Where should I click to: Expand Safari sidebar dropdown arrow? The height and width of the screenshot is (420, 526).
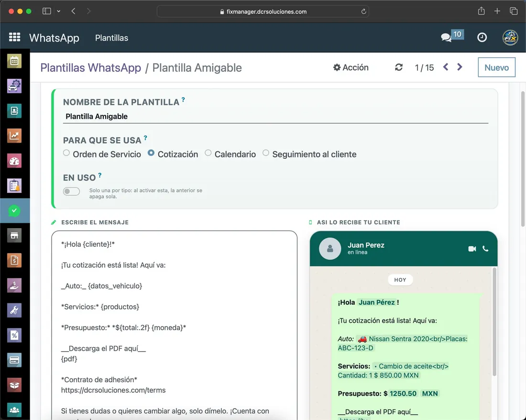coord(59,11)
